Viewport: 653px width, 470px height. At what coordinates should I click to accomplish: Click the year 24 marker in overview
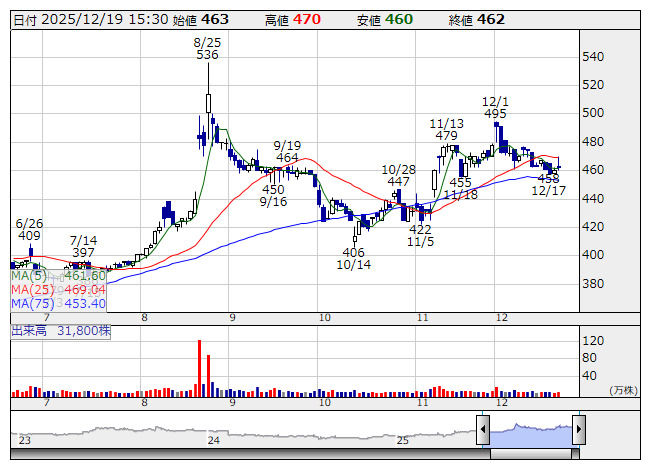tap(214, 440)
